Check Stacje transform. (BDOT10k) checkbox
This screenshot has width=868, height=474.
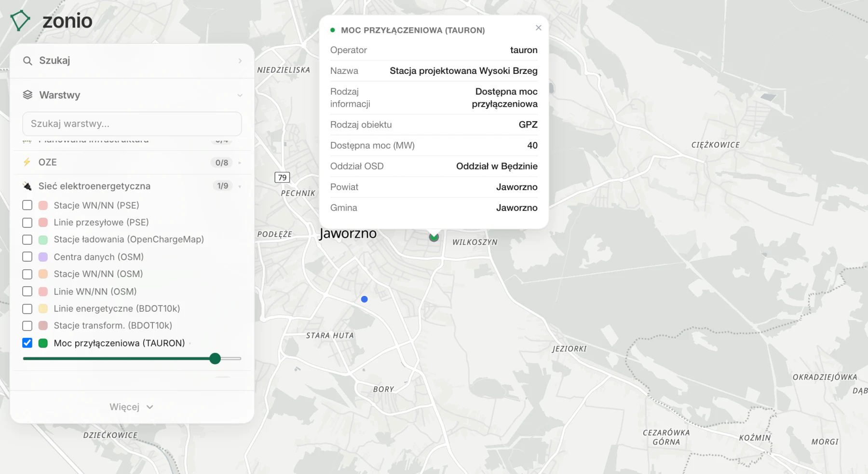coord(27,326)
